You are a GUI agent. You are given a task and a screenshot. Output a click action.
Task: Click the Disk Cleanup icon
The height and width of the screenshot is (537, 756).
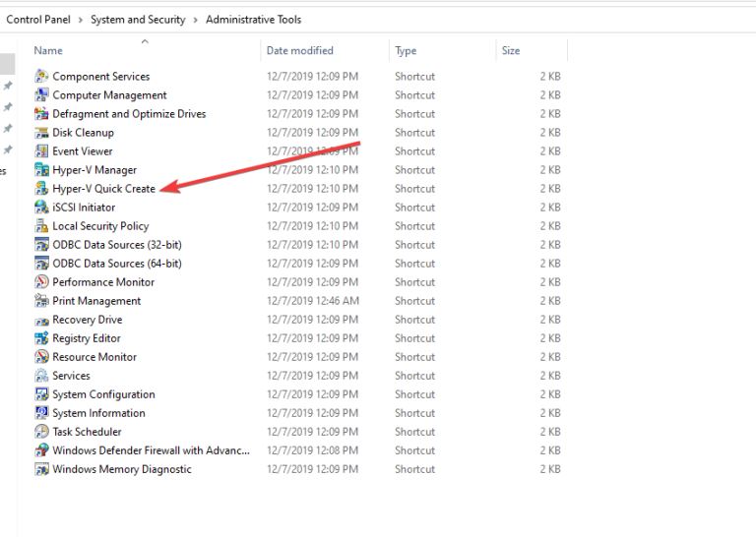(42, 133)
